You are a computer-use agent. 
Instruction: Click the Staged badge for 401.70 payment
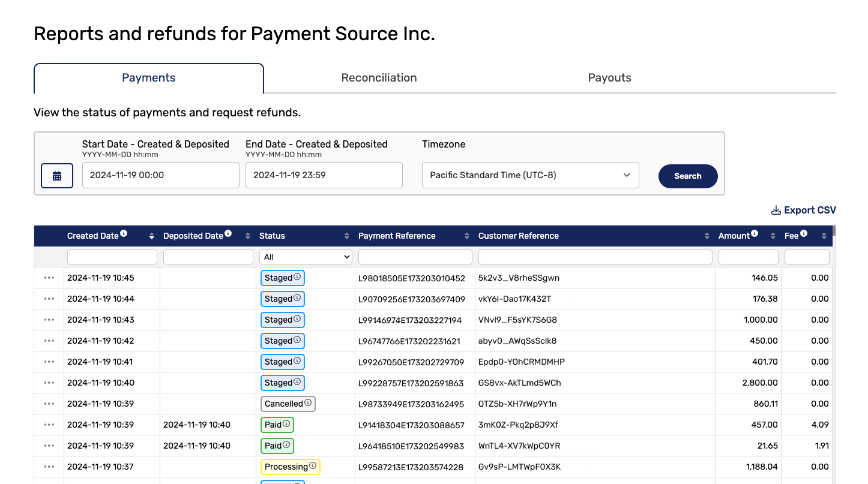coord(283,362)
